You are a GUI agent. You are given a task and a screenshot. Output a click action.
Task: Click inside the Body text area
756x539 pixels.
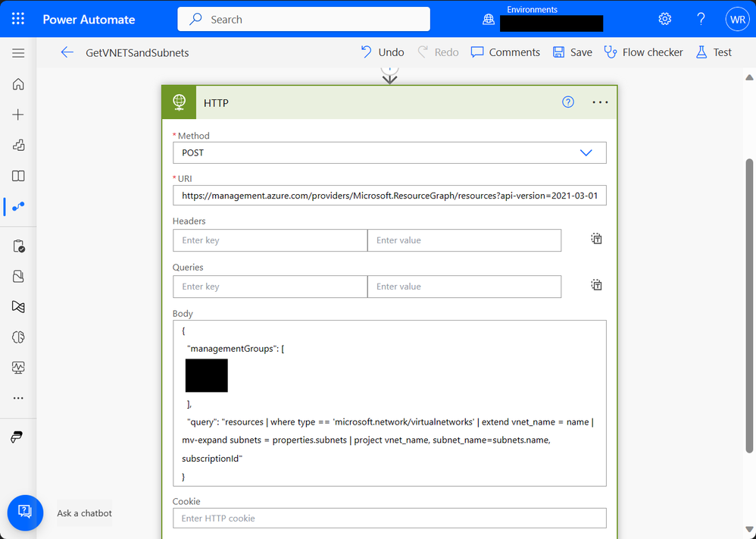(x=389, y=403)
